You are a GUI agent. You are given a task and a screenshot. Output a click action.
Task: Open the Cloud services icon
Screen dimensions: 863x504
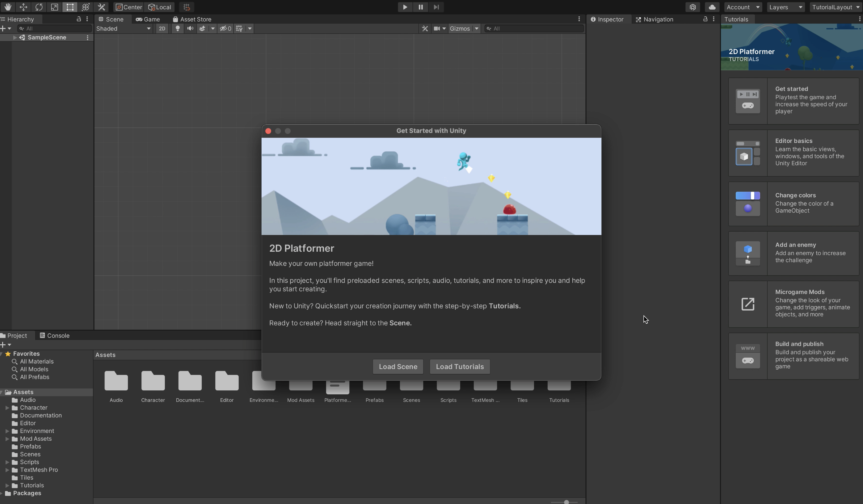[712, 7]
